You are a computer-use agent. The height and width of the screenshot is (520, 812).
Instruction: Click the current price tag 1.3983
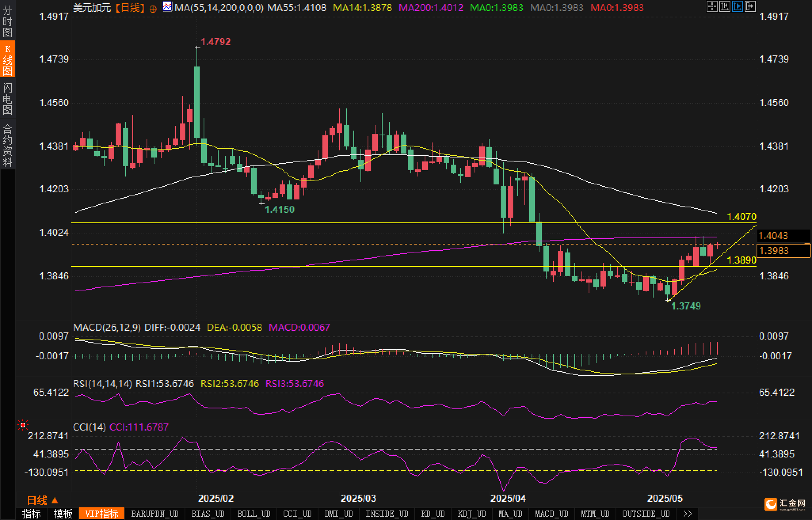click(783, 251)
